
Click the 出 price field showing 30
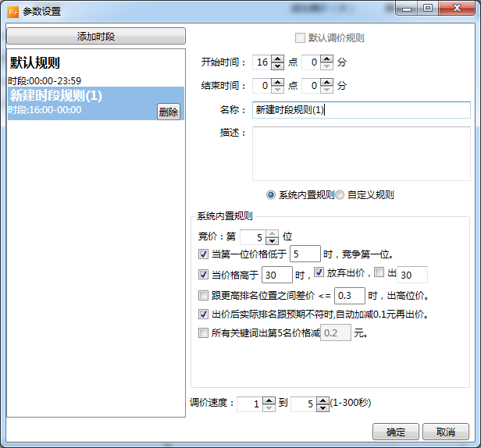click(412, 275)
